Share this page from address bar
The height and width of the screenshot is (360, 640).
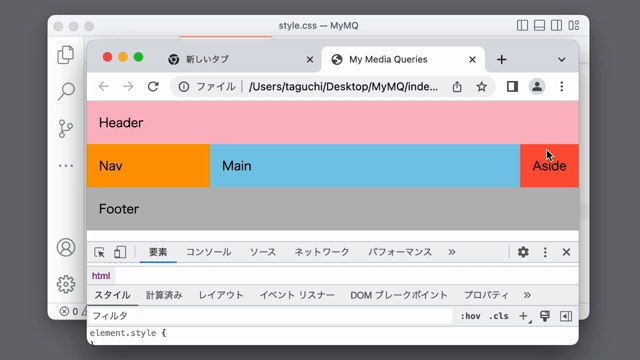[x=457, y=87]
